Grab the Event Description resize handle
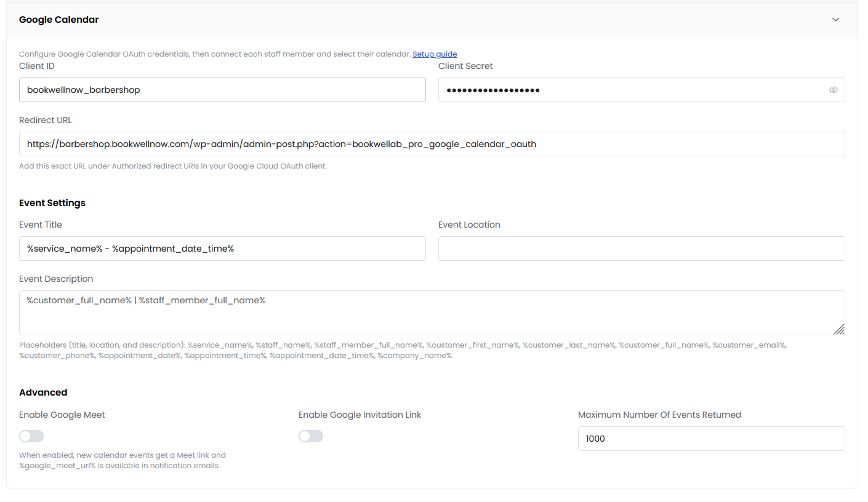This screenshot has width=868, height=502. coord(839,329)
